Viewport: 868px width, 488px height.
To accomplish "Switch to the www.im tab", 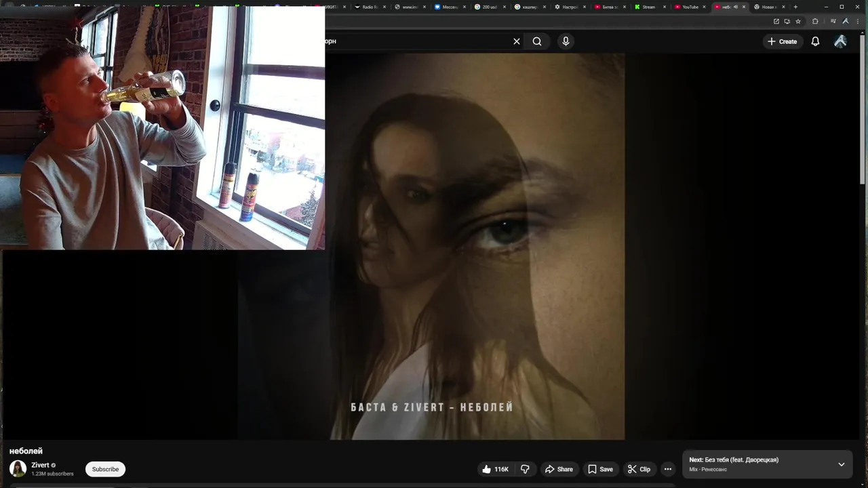I will coord(410,7).
